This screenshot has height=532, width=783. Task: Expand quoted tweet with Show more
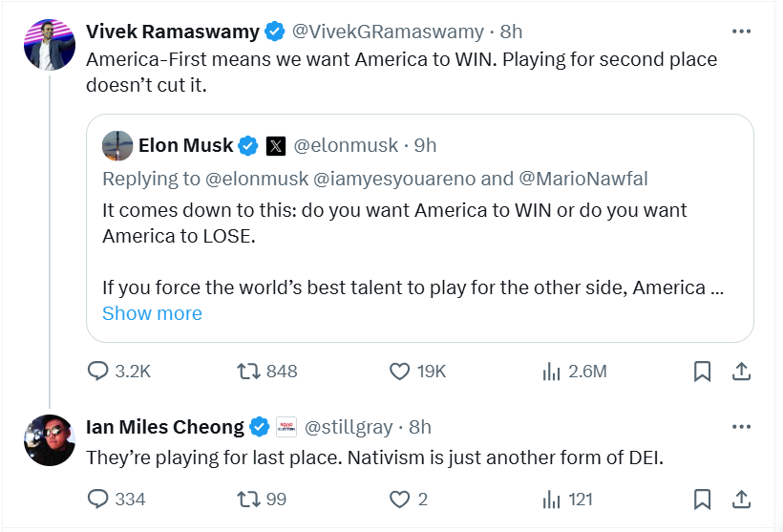152,313
